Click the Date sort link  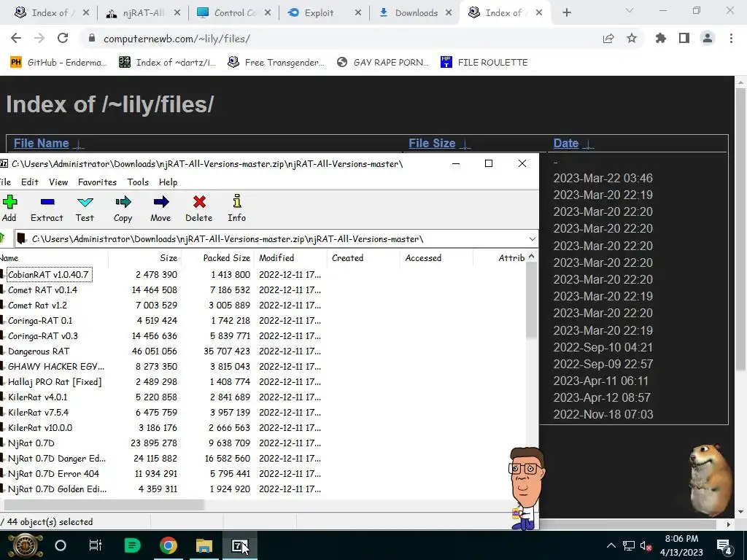pyautogui.click(x=565, y=144)
